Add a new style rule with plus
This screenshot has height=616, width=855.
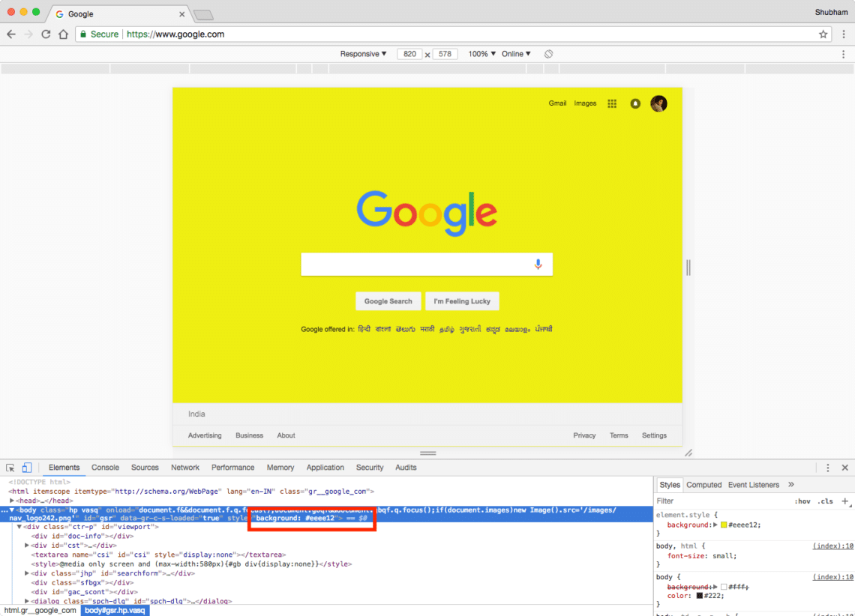[x=844, y=501]
